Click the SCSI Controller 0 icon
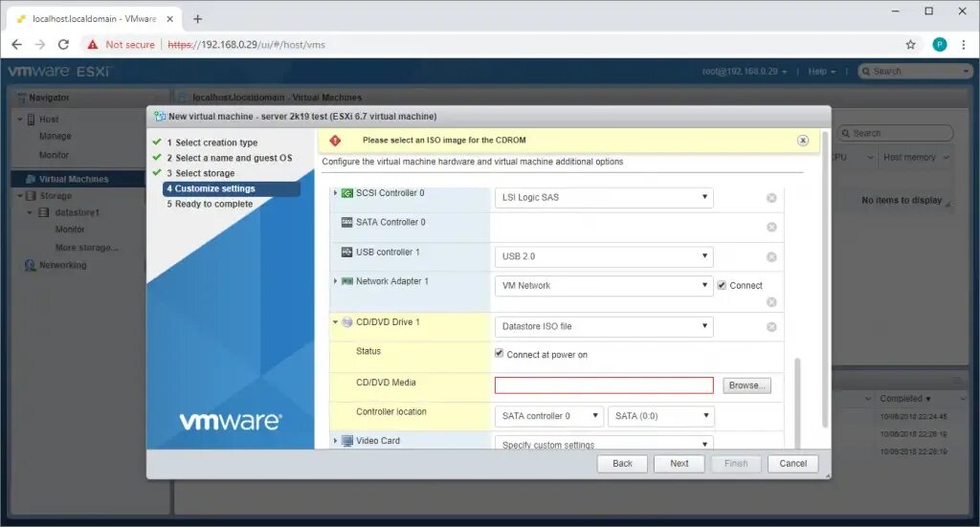 [x=346, y=193]
